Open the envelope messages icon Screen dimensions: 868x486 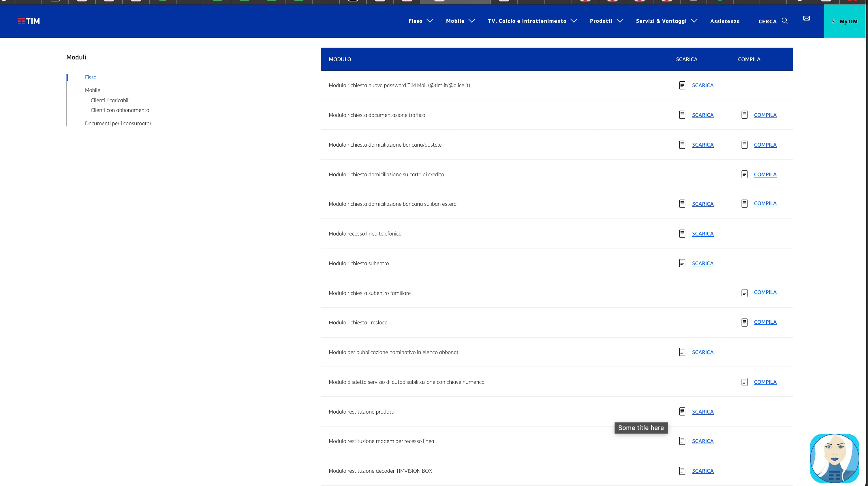pos(806,18)
